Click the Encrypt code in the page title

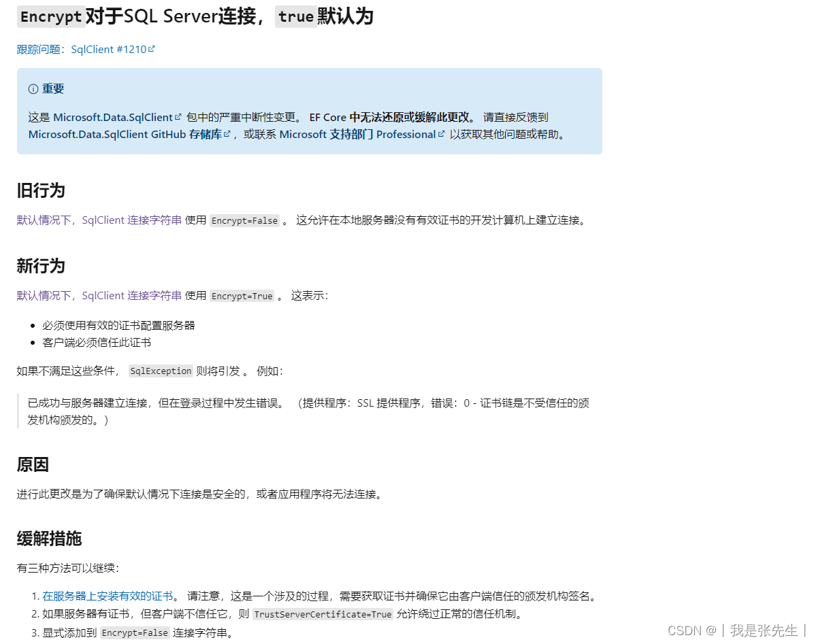(51, 16)
